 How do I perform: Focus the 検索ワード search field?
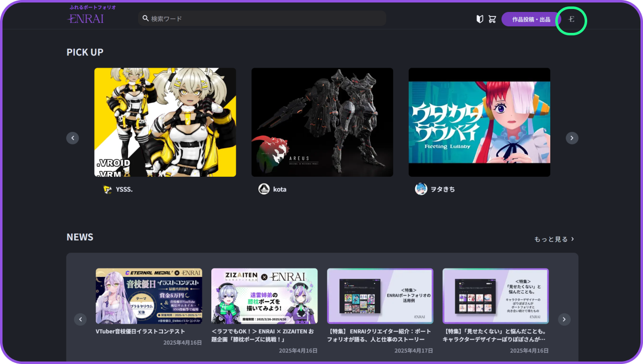coord(262,18)
